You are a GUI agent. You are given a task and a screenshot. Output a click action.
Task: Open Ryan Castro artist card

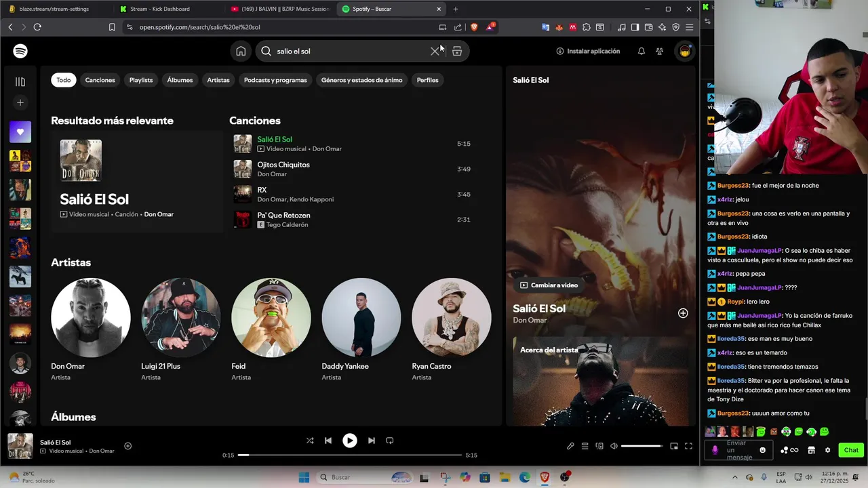[452, 329]
